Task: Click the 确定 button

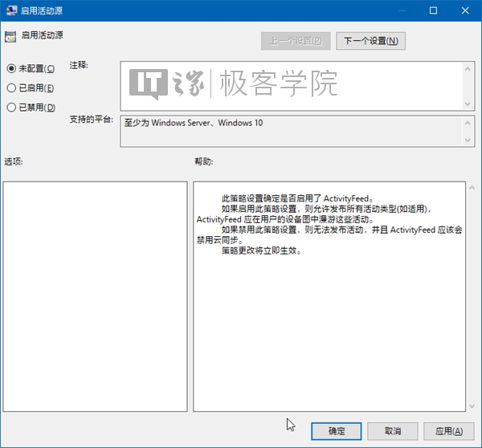Action: 337,431
